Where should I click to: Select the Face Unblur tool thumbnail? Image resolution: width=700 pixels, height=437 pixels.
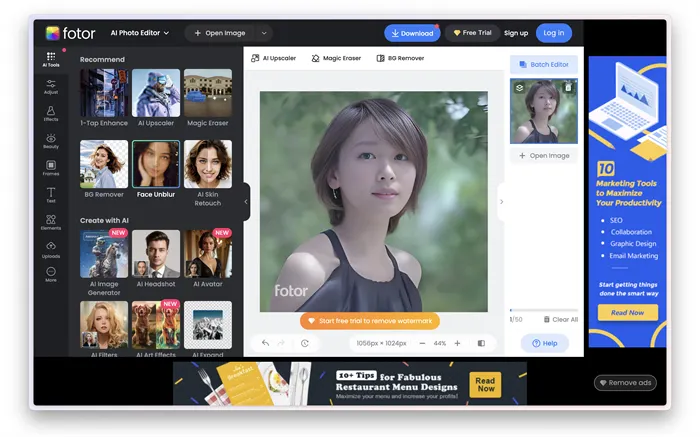coord(156,164)
